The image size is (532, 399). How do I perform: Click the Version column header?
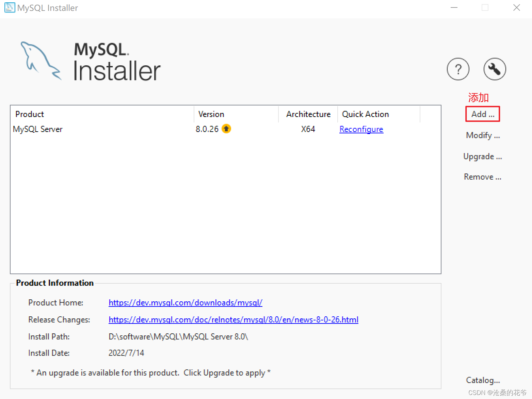coord(236,114)
